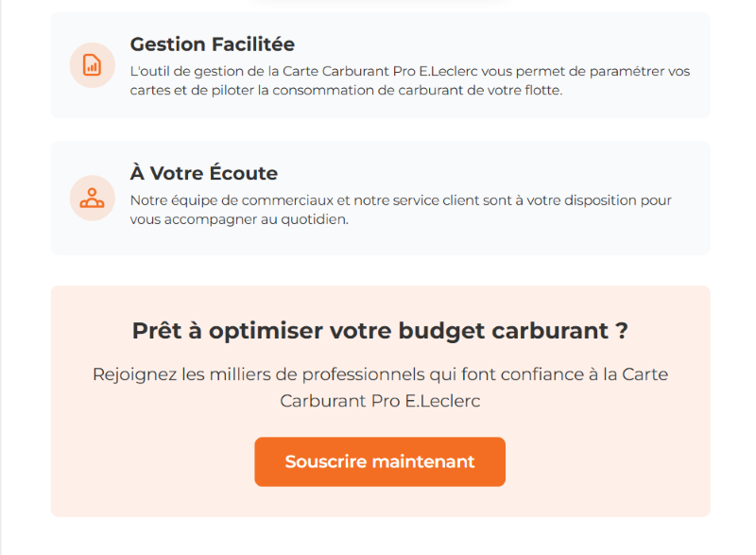
Task: Click the "Prêt à optimiser votre budget carburant ?" title
Action: (x=380, y=331)
